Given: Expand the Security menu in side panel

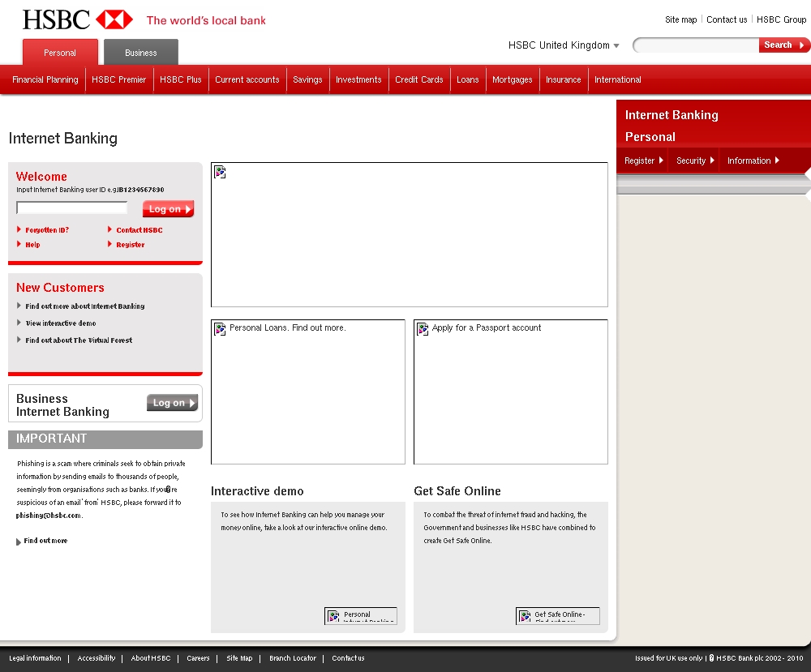Looking at the screenshot, I should [x=695, y=161].
